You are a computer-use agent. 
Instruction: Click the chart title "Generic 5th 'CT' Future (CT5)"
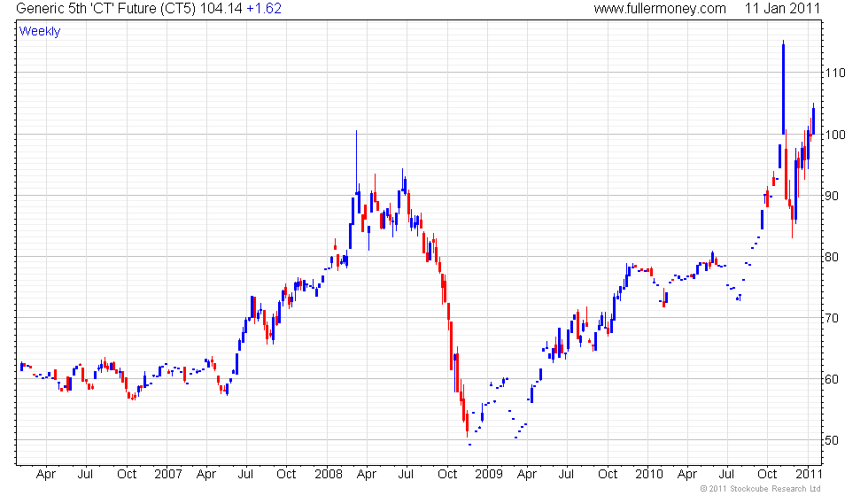[x=105, y=8]
